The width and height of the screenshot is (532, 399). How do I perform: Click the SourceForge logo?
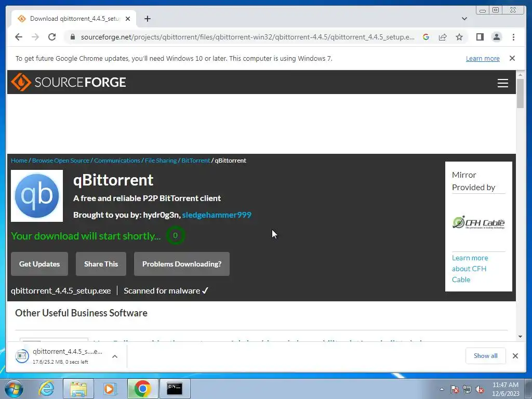(69, 82)
